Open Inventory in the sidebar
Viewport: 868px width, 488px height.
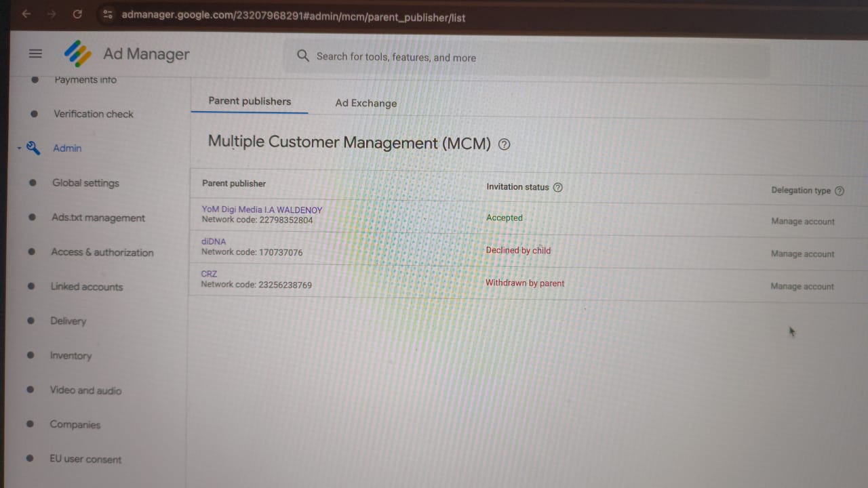point(71,355)
